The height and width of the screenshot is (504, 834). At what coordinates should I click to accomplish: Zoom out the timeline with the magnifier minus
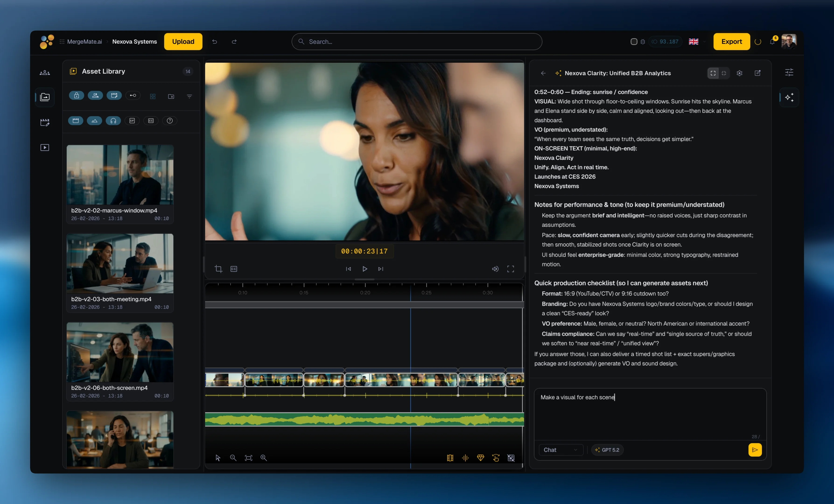(233, 458)
